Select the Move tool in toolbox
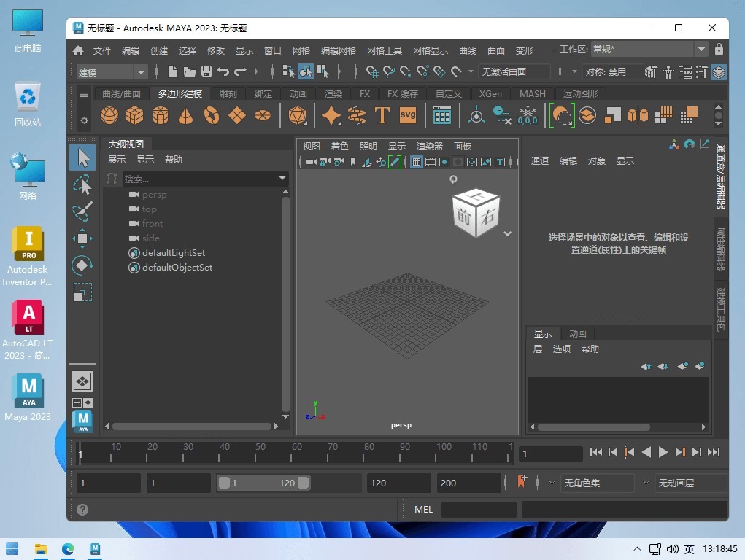Viewport: 745px width, 560px height. [82, 238]
